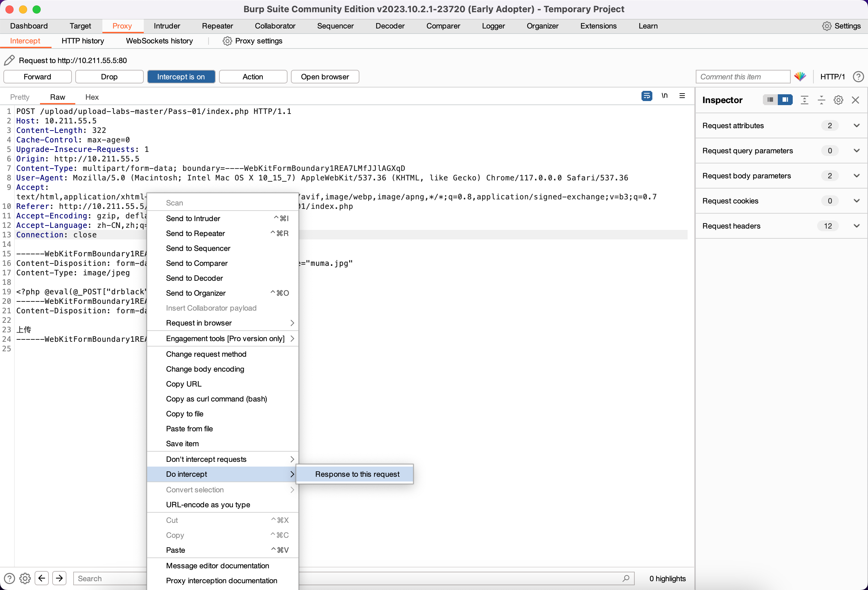This screenshot has height=590, width=868.
Task: Switch to the HTTP history tab
Action: point(82,41)
